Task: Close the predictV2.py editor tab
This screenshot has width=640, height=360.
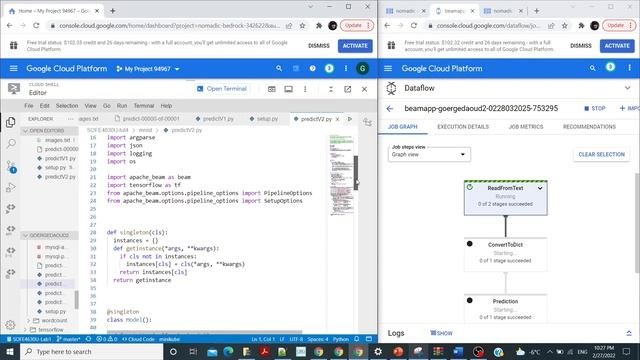Action: click(x=338, y=119)
